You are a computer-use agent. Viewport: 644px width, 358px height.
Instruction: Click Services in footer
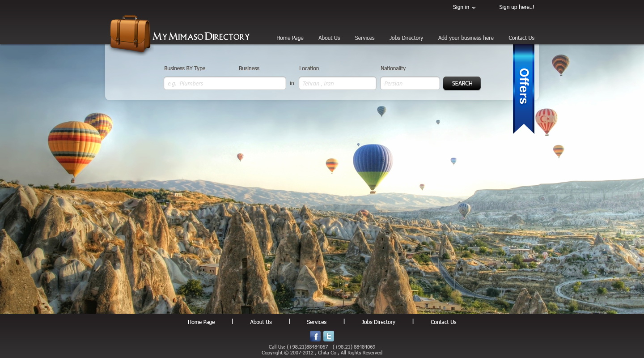click(x=317, y=322)
